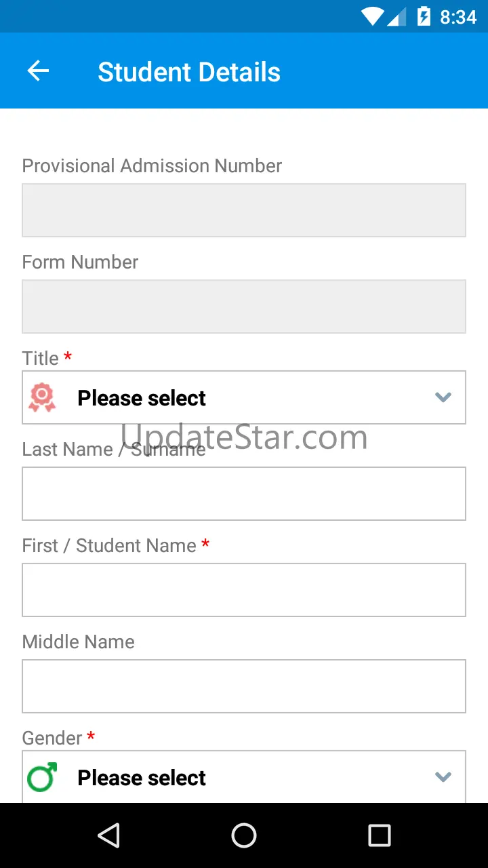Expand the Title chevron arrow

coord(443,397)
